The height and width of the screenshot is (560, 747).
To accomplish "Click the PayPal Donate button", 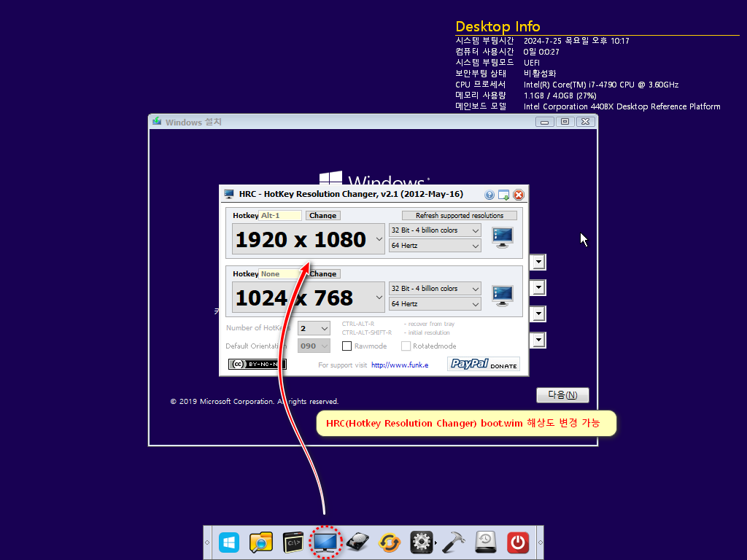I will coord(484,365).
